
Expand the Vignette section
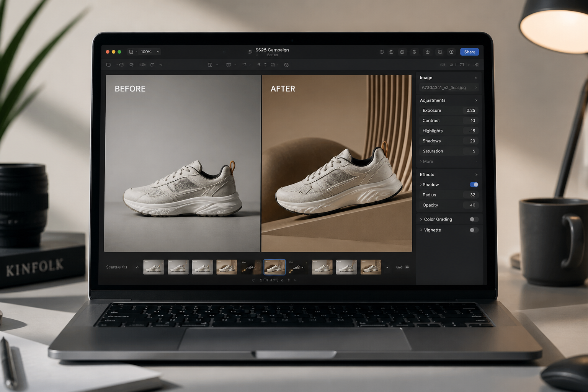tap(421, 230)
